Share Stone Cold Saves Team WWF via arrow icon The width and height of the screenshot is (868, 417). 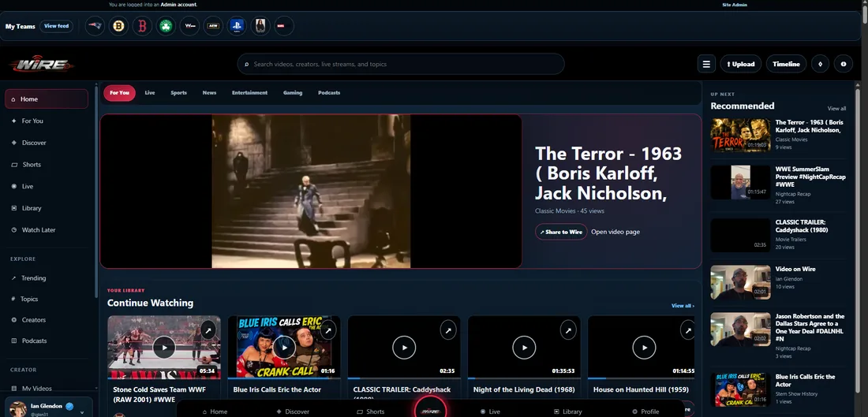pyautogui.click(x=208, y=331)
